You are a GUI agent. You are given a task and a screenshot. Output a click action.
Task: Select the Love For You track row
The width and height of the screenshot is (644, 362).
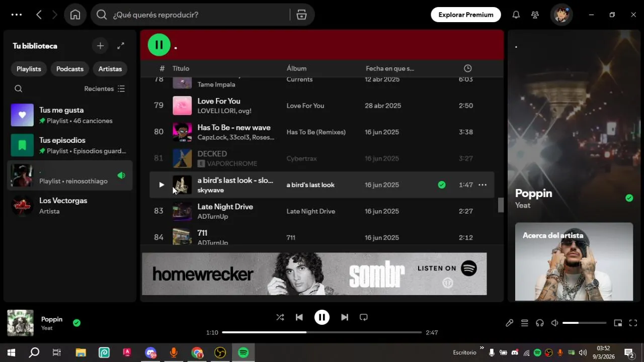[x=322, y=106]
